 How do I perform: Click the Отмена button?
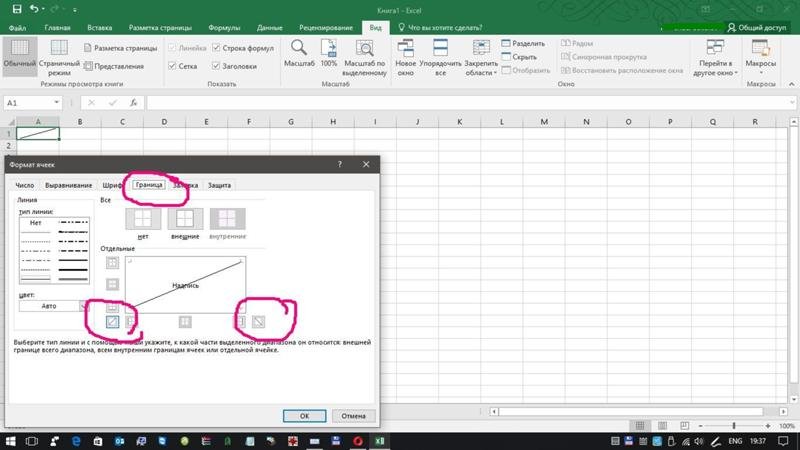(353, 415)
